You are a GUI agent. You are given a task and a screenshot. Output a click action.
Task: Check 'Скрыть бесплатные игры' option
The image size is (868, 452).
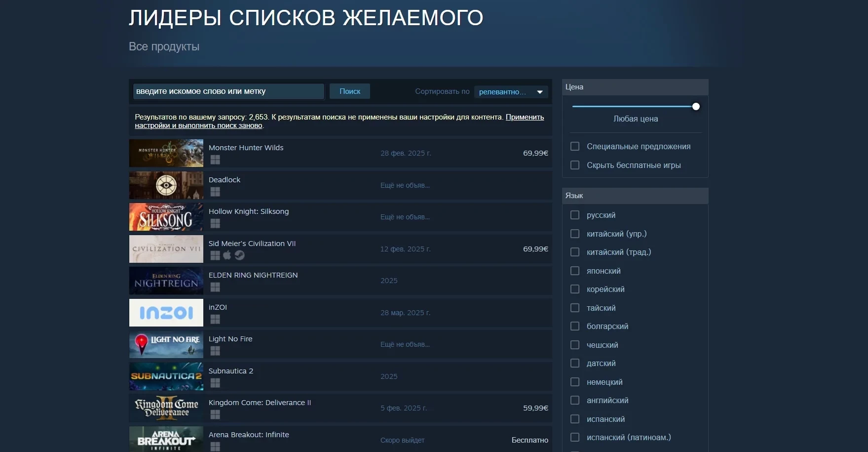point(575,165)
